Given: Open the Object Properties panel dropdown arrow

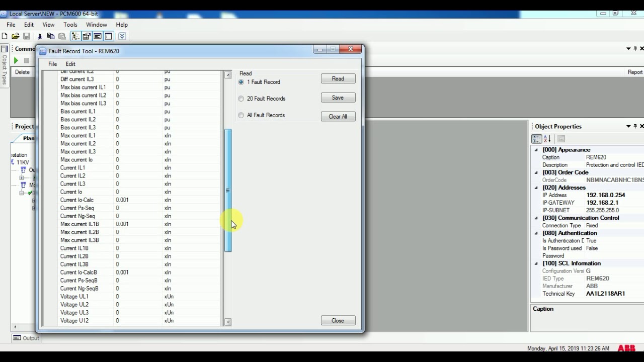Looking at the screenshot, I should click(628, 126).
